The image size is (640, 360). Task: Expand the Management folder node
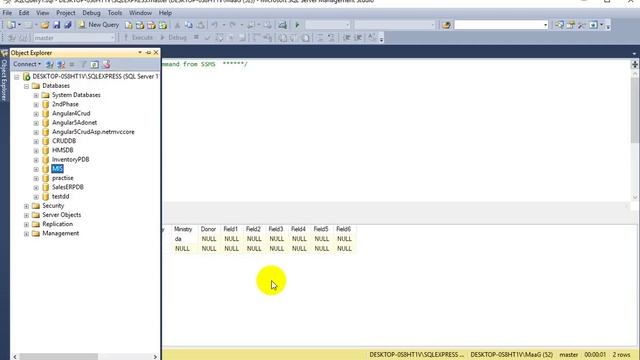point(26,234)
